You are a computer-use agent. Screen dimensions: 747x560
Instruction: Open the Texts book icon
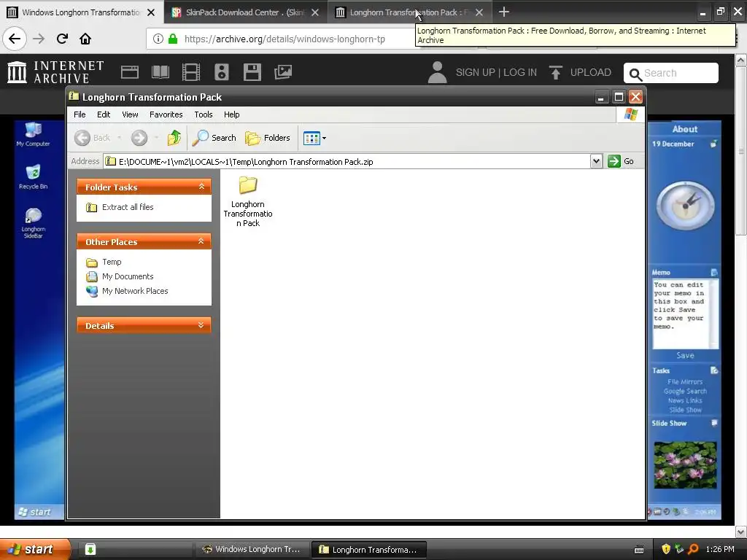(160, 72)
